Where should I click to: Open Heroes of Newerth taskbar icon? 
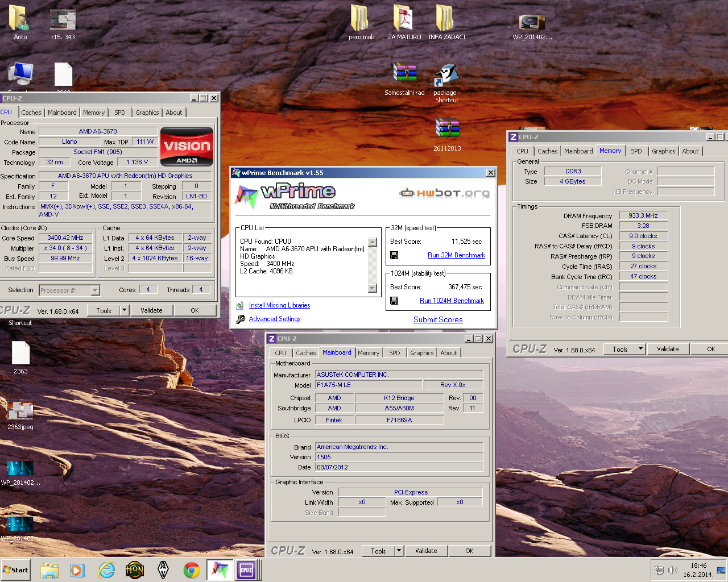click(x=135, y=570)
